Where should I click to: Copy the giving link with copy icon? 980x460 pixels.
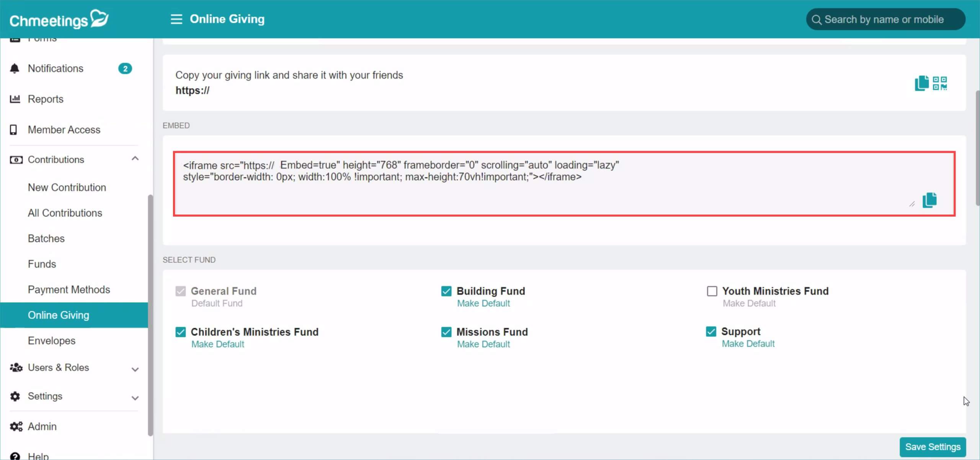pyautogui.click(x=921, y=83)
